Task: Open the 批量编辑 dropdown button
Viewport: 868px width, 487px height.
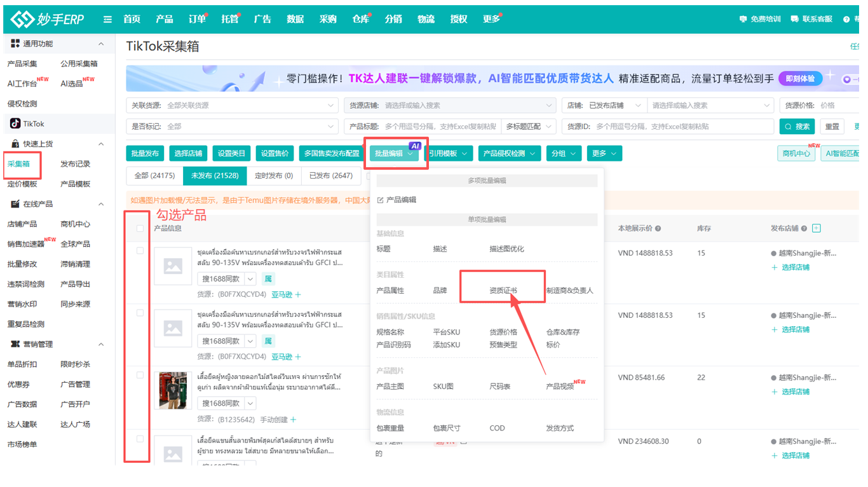Action: 395,153
